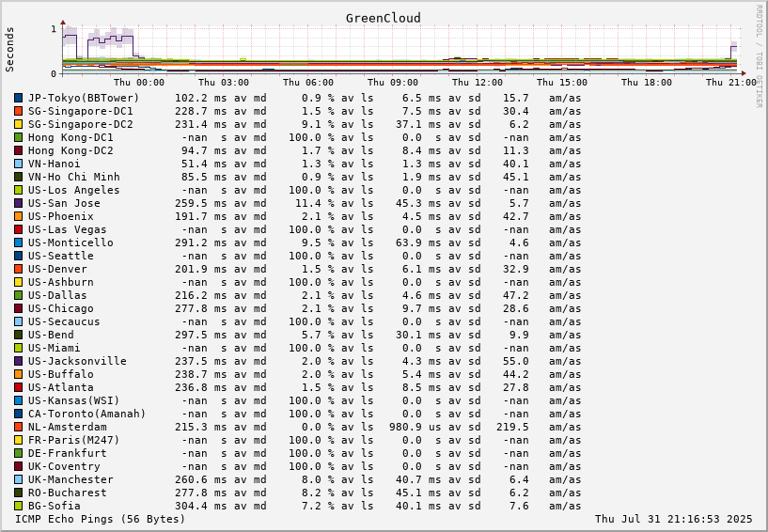This screenshot has height=532, width=768.
Task: Click the purple latency spike near Thu 21:00
Action: 734,49
